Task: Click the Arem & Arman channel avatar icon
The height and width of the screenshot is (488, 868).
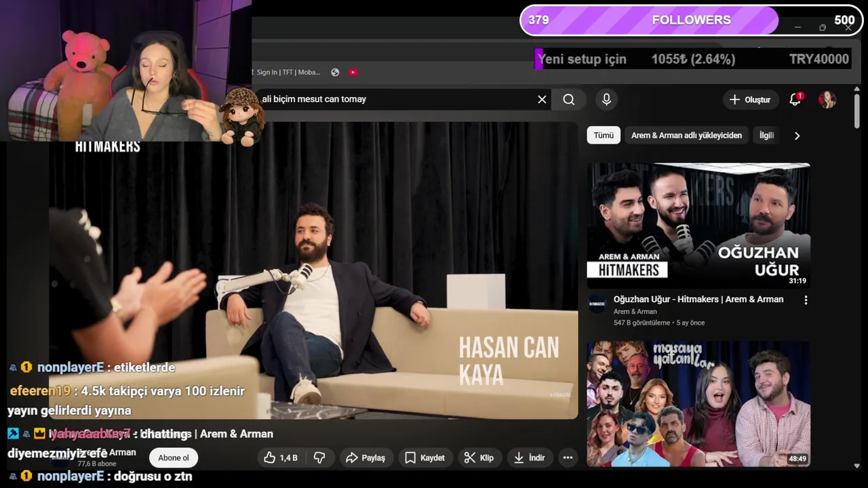Action: (597, 304)
